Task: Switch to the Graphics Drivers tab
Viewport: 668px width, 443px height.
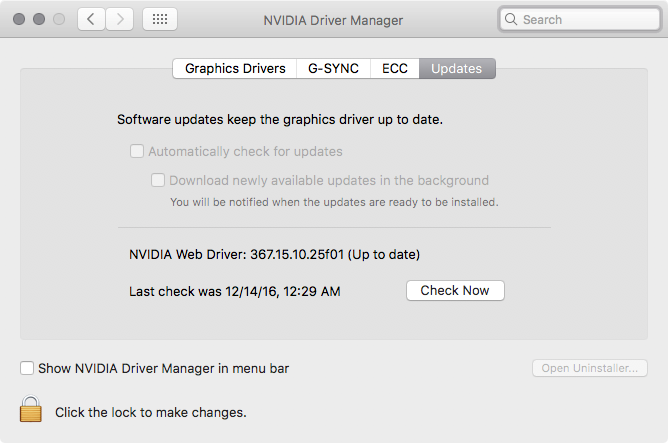Action: (235, 69)
